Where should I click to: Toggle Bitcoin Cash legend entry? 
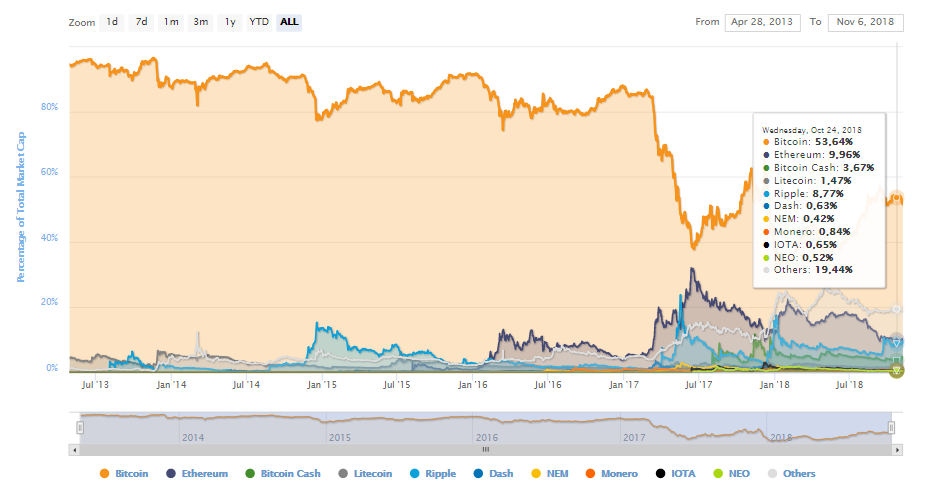click(283, 474)
